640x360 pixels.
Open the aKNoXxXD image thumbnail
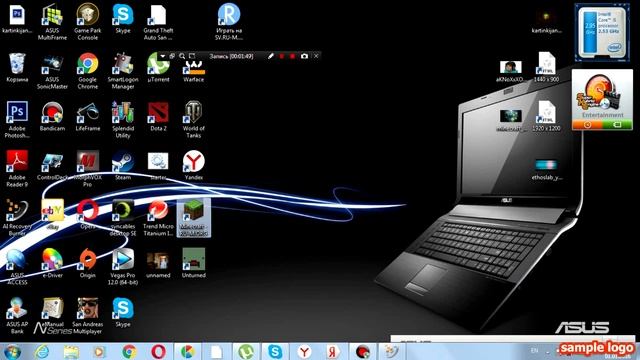coord(510,71)
